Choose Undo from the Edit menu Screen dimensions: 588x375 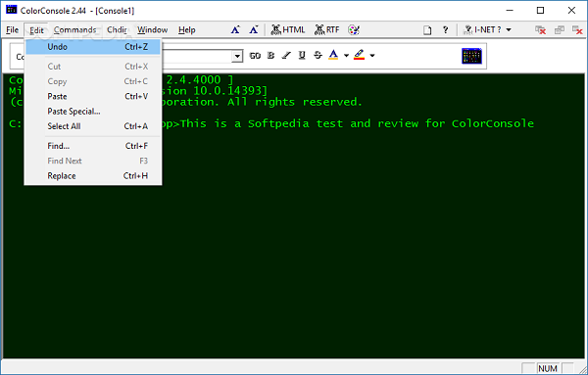(93, 47)
